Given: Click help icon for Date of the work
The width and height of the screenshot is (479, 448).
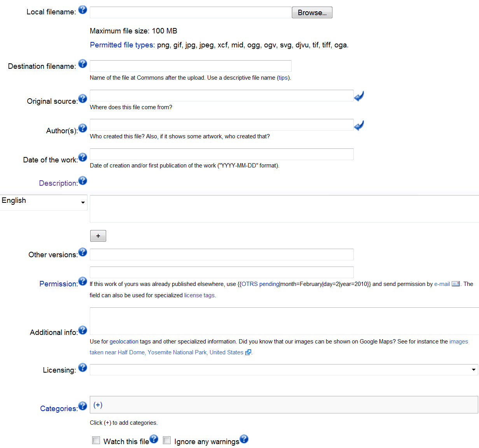Looking at the screenshot, I should pos(82,157).
